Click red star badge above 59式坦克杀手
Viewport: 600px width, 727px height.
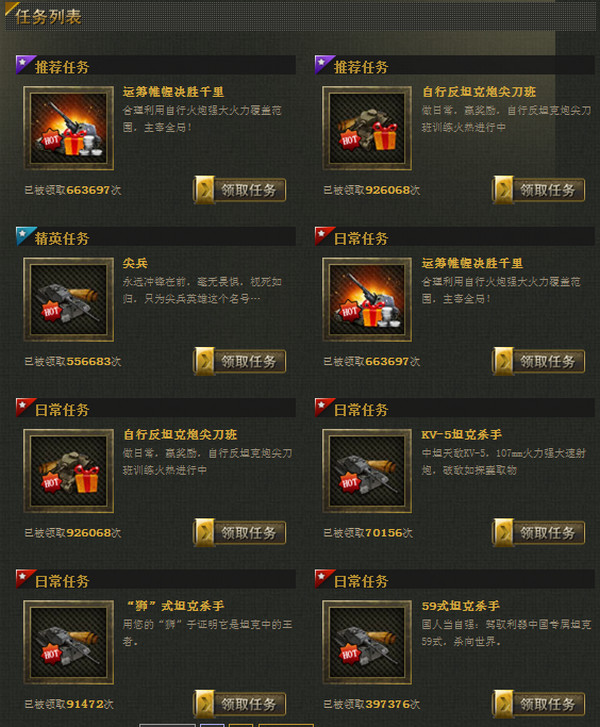324,578
